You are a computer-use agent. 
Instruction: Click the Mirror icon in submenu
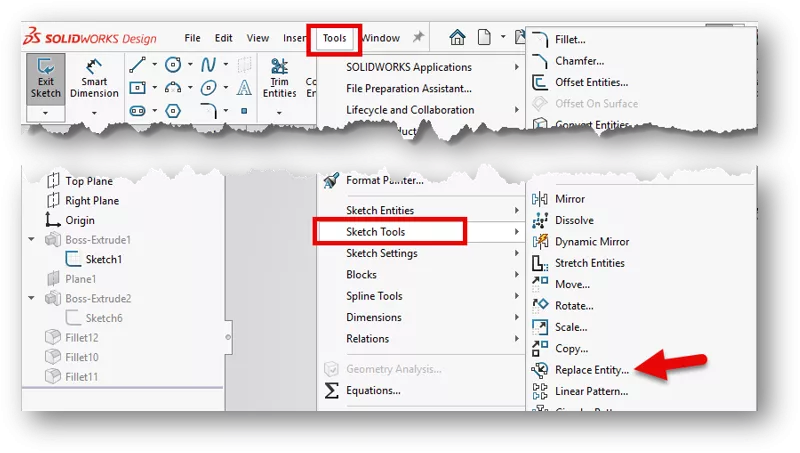(540, 199)
